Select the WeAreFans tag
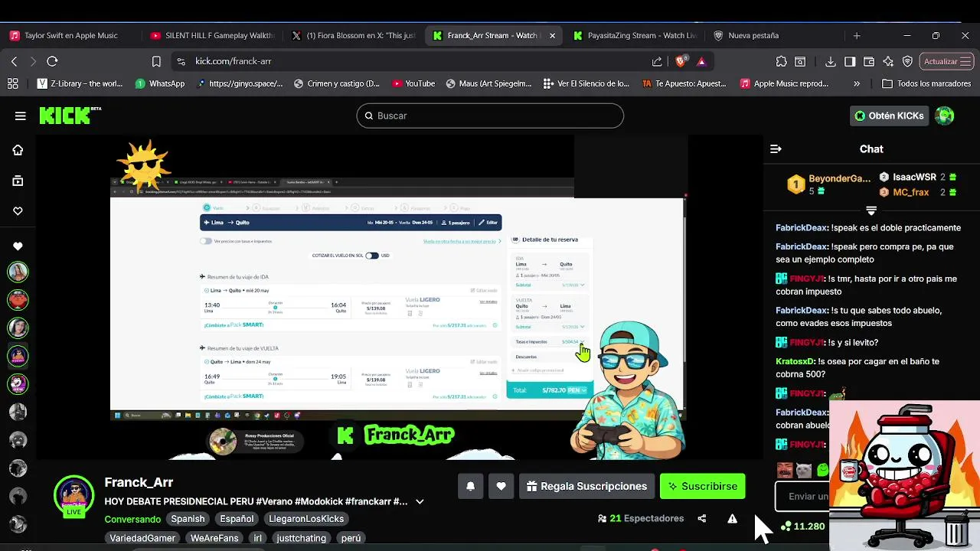 (215, 538)
